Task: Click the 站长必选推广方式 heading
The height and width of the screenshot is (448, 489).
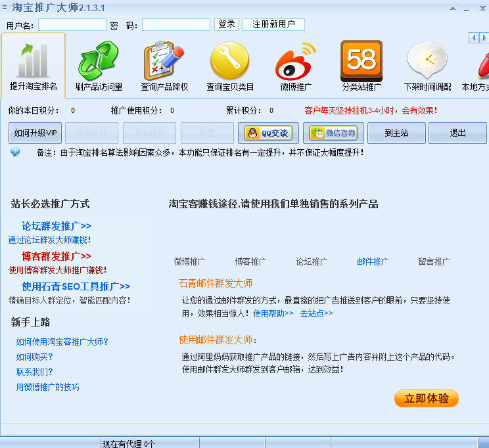Action: [50, 204]
